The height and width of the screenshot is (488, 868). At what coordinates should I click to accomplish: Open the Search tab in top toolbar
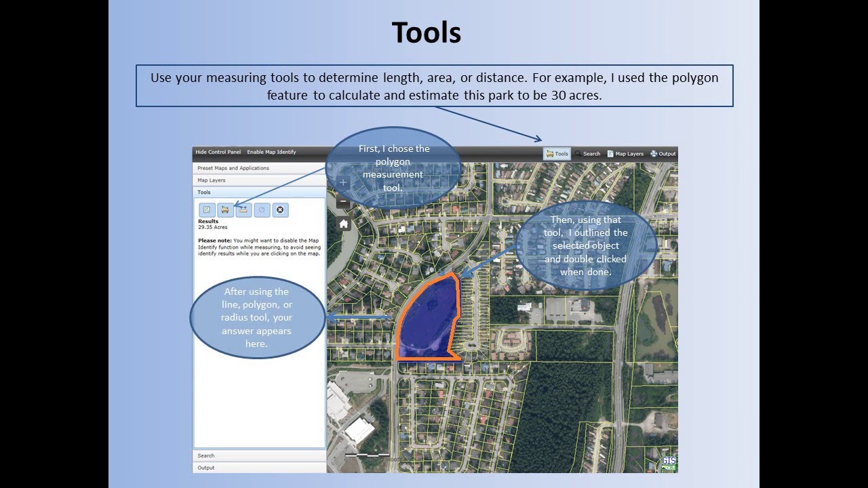[x=588, y=154]
